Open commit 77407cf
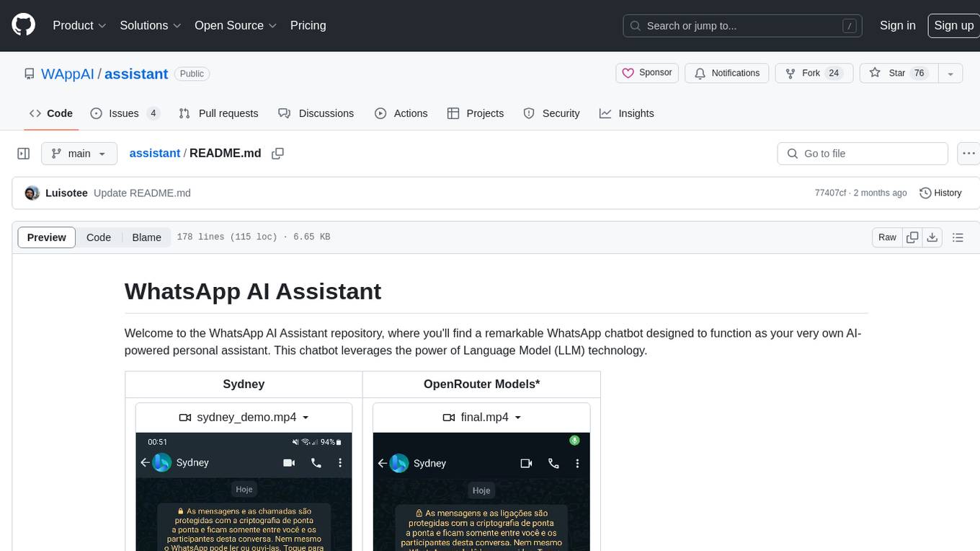Screen dimensions: 980x551 830,193
